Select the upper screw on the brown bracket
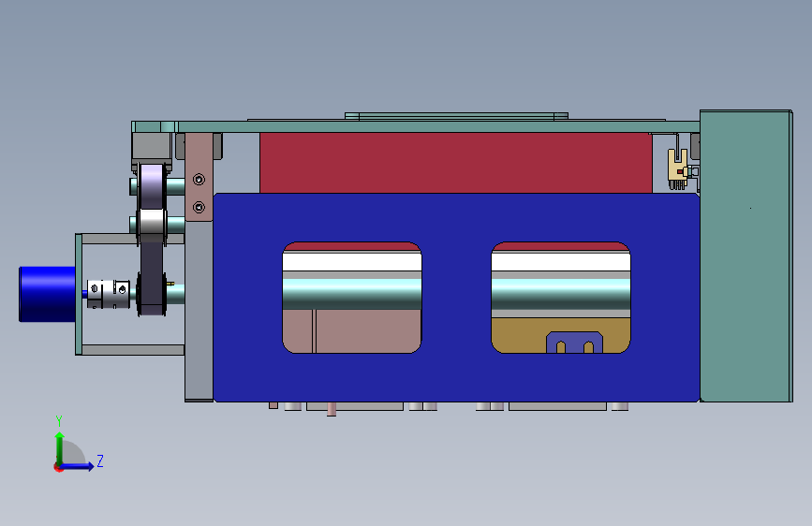 tap(199, 179)
